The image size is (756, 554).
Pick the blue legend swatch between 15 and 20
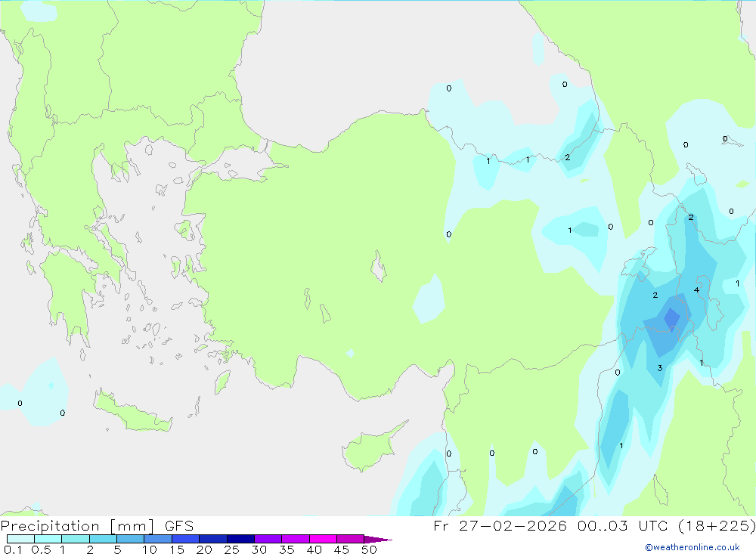(186, 539)
